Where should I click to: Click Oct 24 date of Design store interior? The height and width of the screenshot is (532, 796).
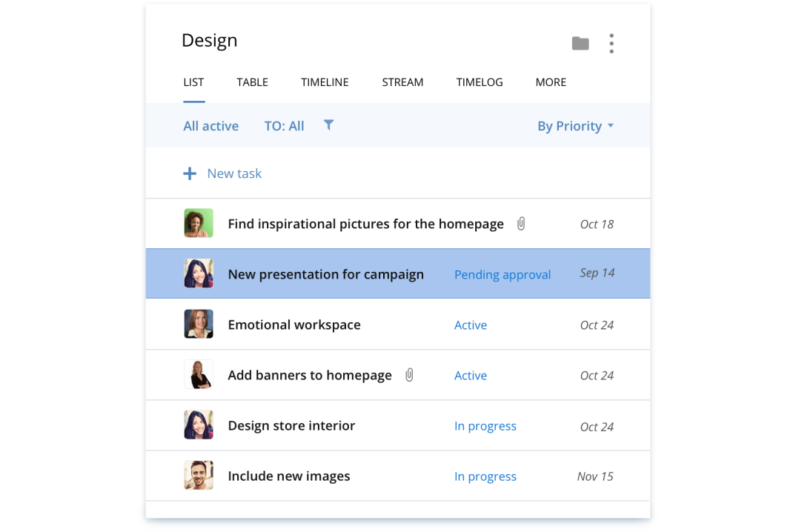[x=597, y=426]
